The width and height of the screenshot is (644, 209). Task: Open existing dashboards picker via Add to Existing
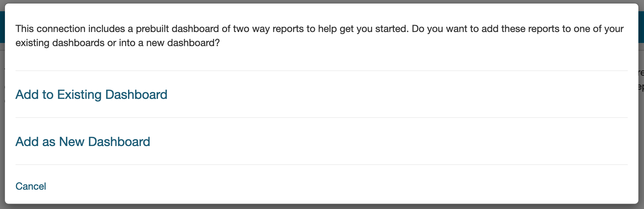pyautogui.click(x=91, y=95)
